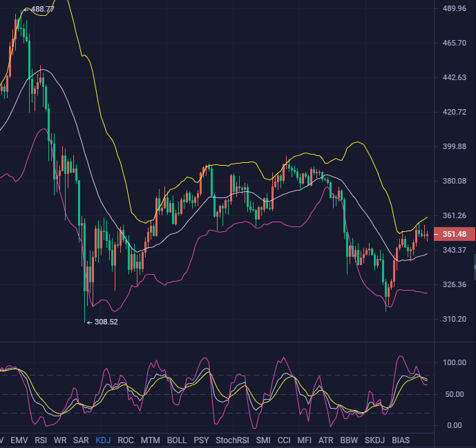The width and height of the screenshot is (476, 448).
Task: Click the 399.88 price axis label
Action: tap(454, 146)
